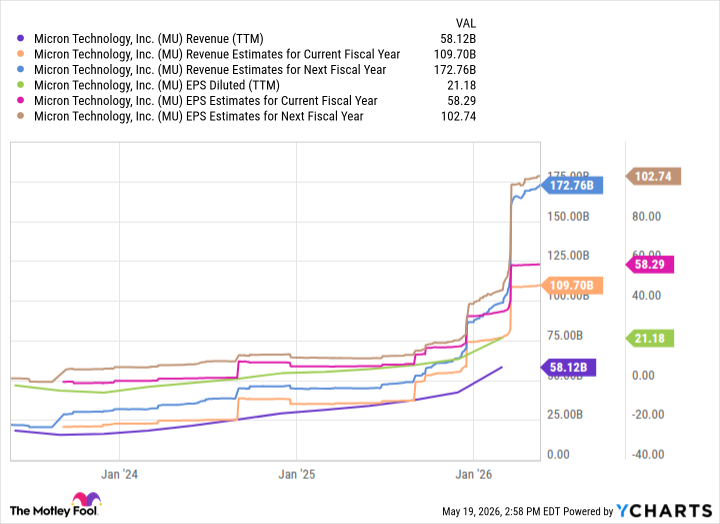The image size is (720, 524).
Task: Click the -40.00 EPS axis label
Action: [x=648, y=455]
